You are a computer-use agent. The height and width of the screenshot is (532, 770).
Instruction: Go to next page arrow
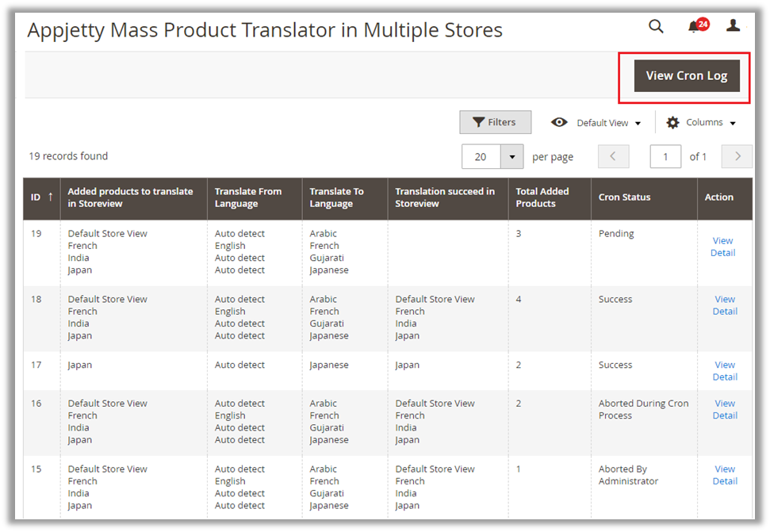[737, 156]
